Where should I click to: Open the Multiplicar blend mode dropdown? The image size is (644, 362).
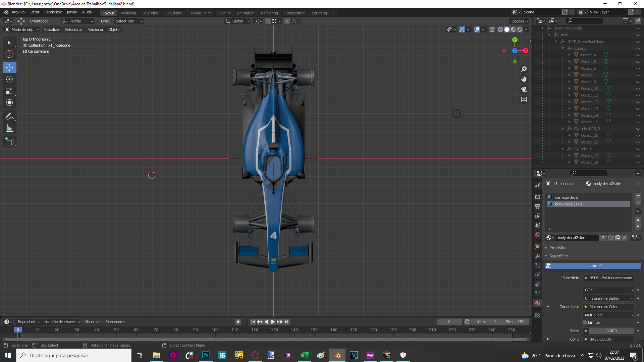pos(609,315)
